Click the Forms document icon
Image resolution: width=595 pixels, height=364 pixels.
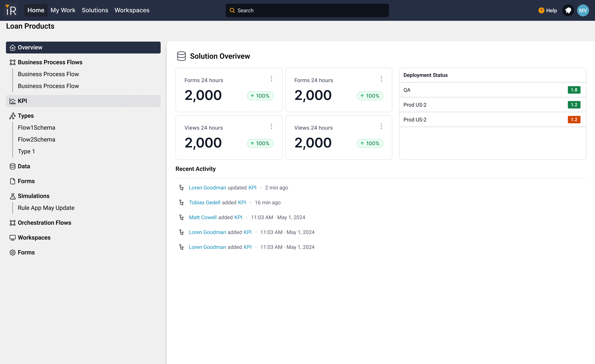[13, 181]
